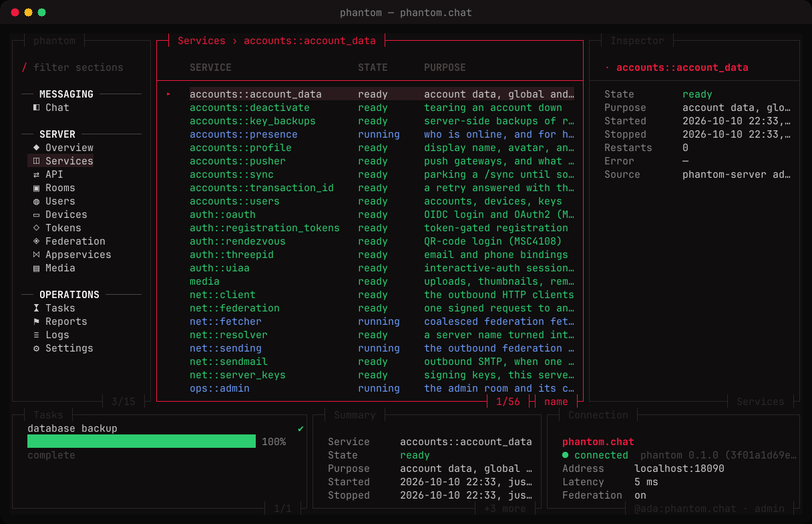The height and width of the screenshot is (524, 812).
Task: Click the name sort indicator
Action: tap(556, 402)
